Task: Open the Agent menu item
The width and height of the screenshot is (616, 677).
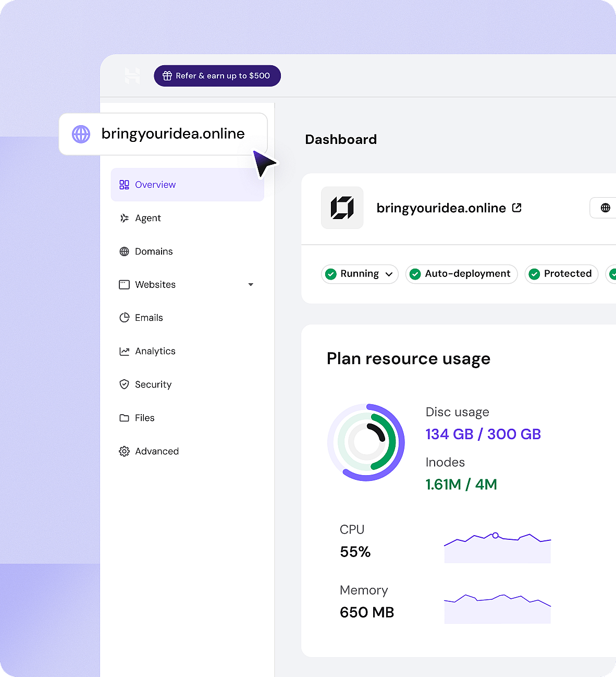Action: [188, 218]
